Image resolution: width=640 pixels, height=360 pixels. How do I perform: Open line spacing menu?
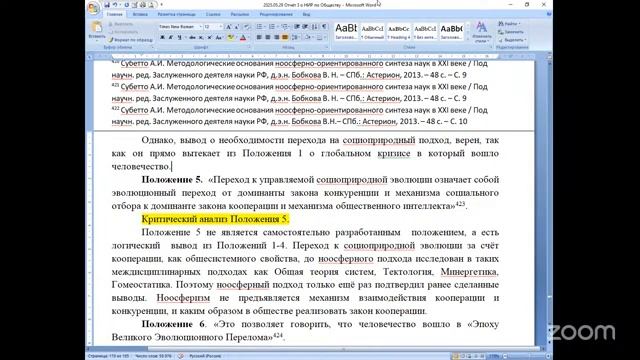pos(296,38)
